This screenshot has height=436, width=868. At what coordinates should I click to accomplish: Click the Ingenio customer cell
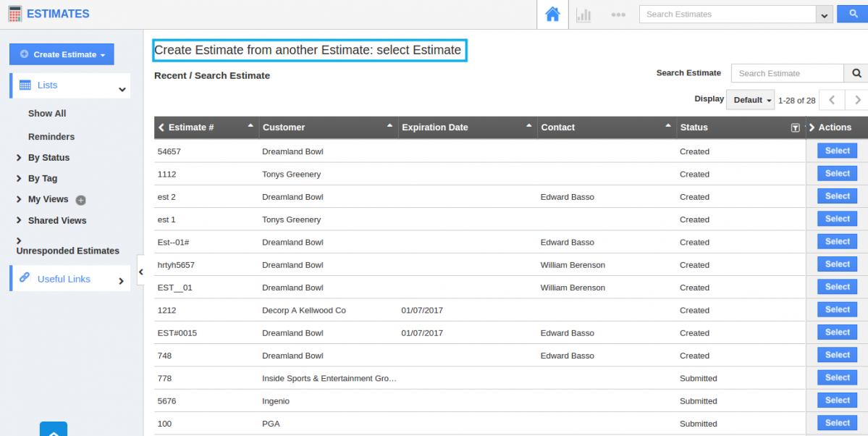click(x=276, y=401)
